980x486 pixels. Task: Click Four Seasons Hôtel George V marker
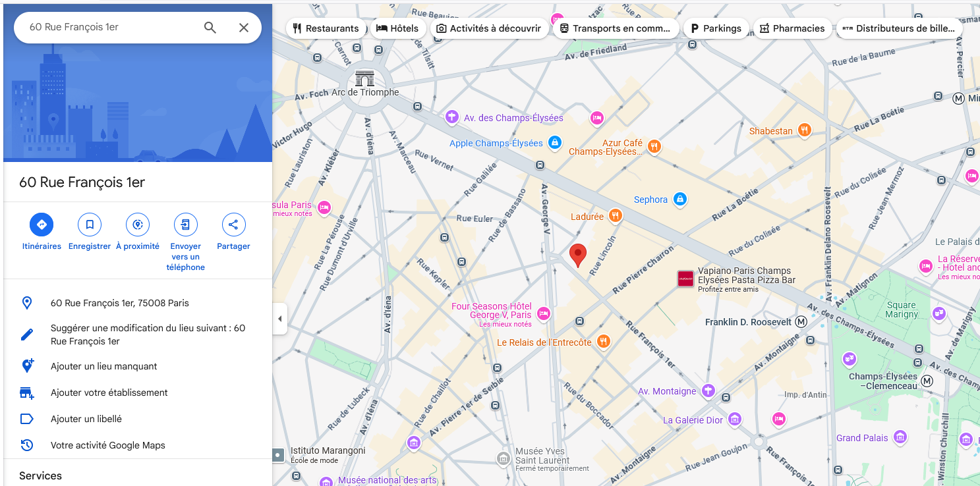(x=544, y=313)
